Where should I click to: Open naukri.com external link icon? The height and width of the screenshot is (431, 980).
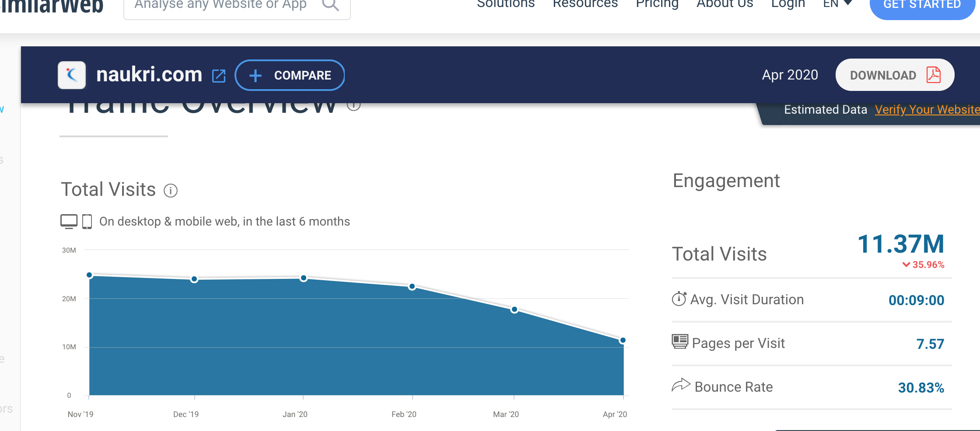coord(219,76)
